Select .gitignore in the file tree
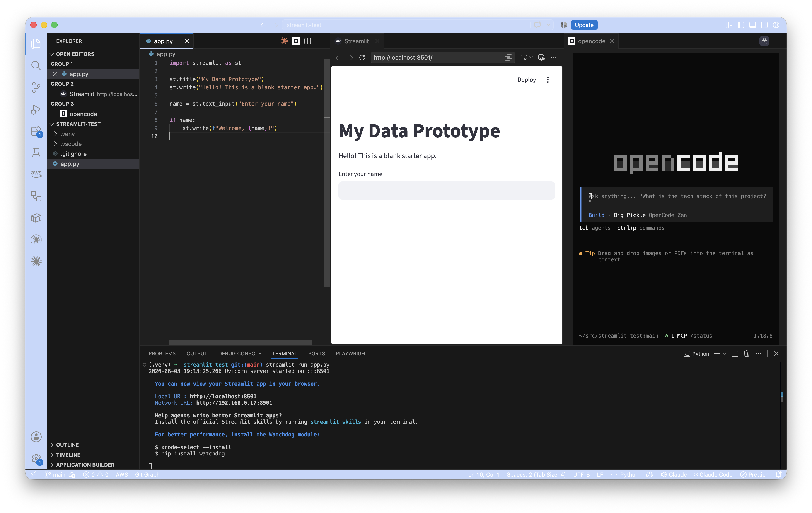The height and width of the screenshot is (513, 812). 93,154
